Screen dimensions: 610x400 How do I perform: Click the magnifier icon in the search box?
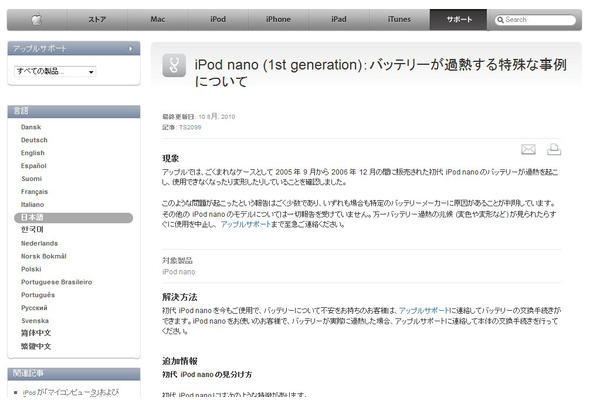[x=500, y=20]
